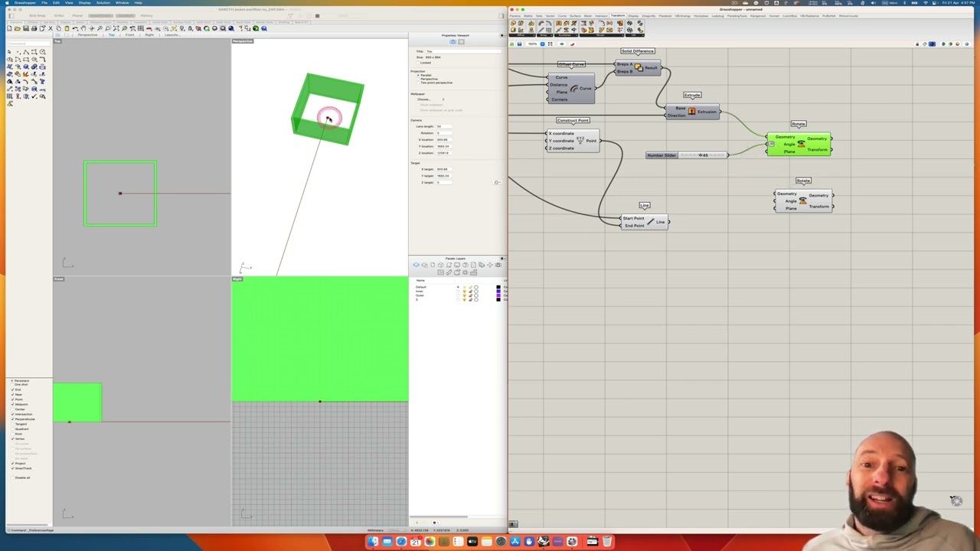Click the Grasshopper preview eye icon

[x=562, y=44]
